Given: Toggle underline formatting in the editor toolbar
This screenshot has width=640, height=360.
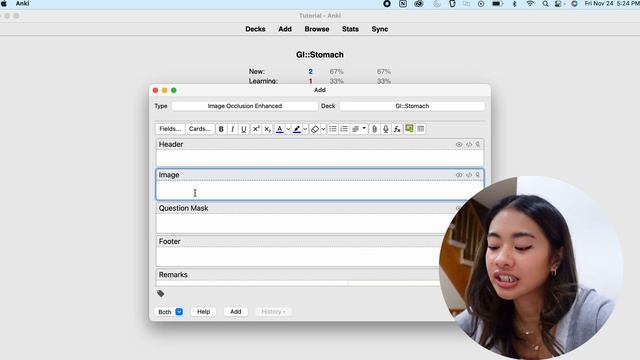Looking at the screenshot, I should click(244, 129).
